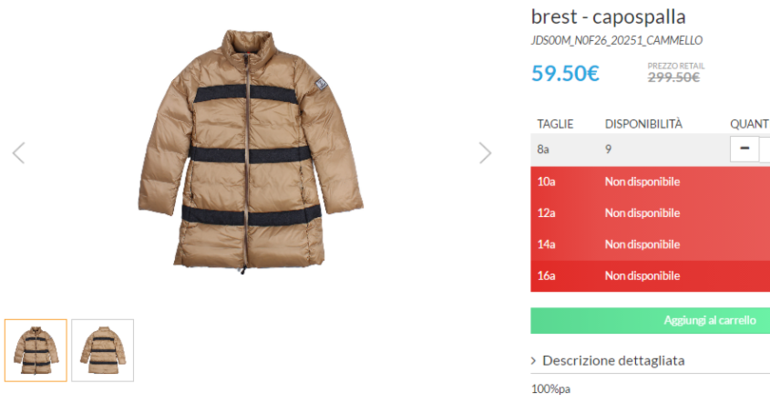Select the first jacket thumbnail
This screenshot has width=770, height=414.
tap(36, 350)
